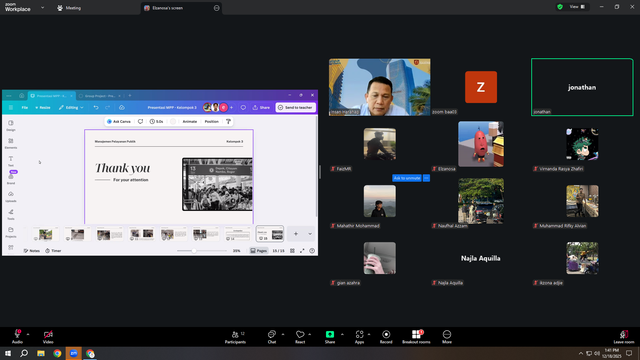This screenshot has width=640, height=360.
Task: Open the View layout menu in Zoom
Action: tap(577, 7)
